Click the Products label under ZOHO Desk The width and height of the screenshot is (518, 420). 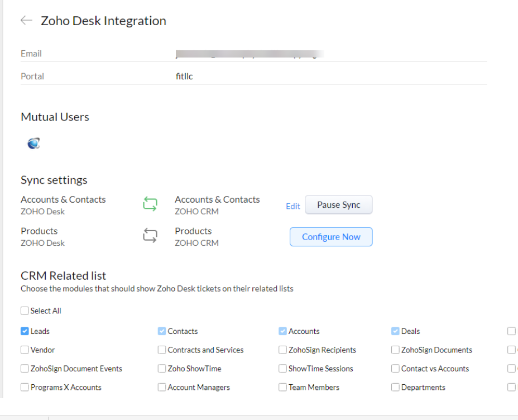coord(39,231)
